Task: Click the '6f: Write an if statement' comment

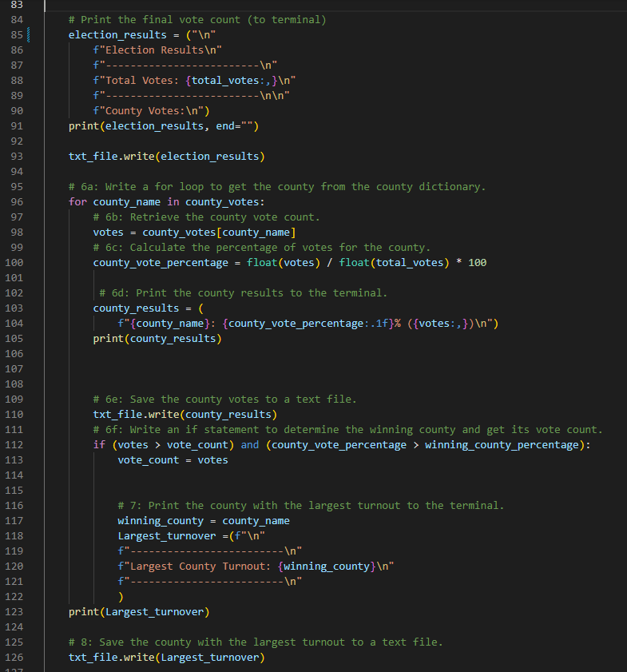Action: click(347, 430)
